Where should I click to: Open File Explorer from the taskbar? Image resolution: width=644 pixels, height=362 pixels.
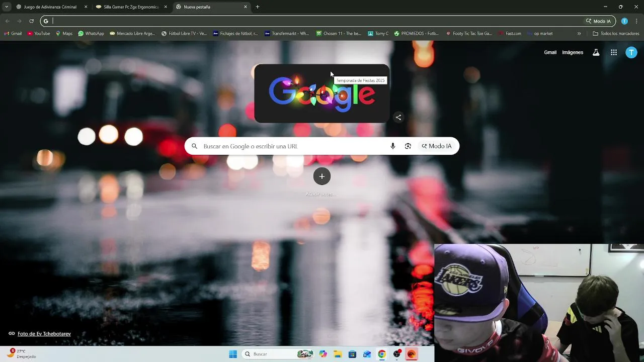click(x=338, y=354)
